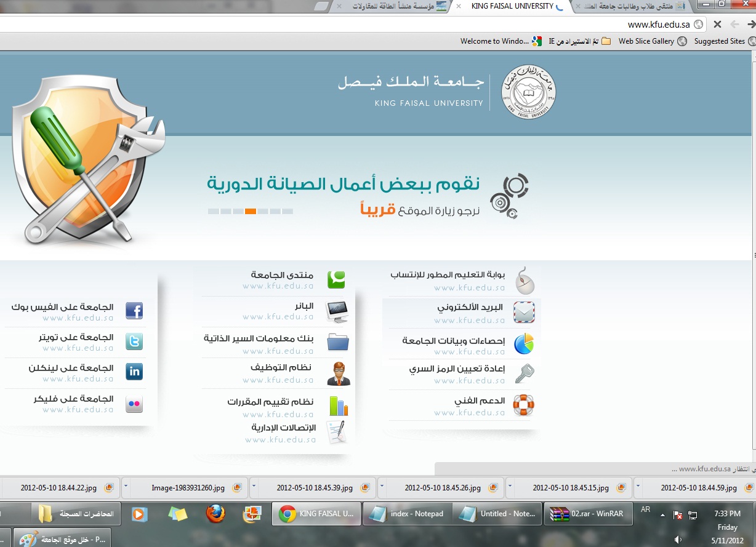Open the menu arrow for 2012-05-10 18.45.39.jpg

point(254,486)
